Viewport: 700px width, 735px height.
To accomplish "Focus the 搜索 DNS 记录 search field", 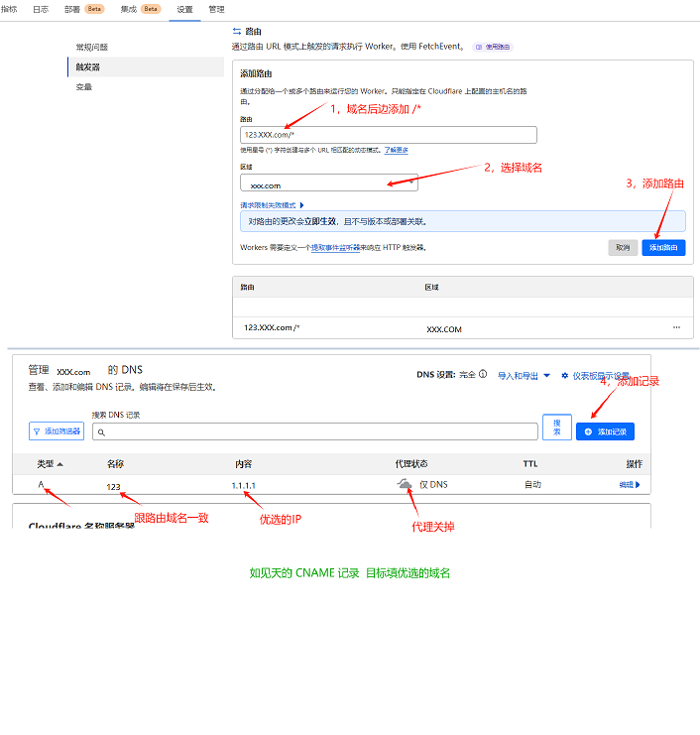I will click(315, 431).
